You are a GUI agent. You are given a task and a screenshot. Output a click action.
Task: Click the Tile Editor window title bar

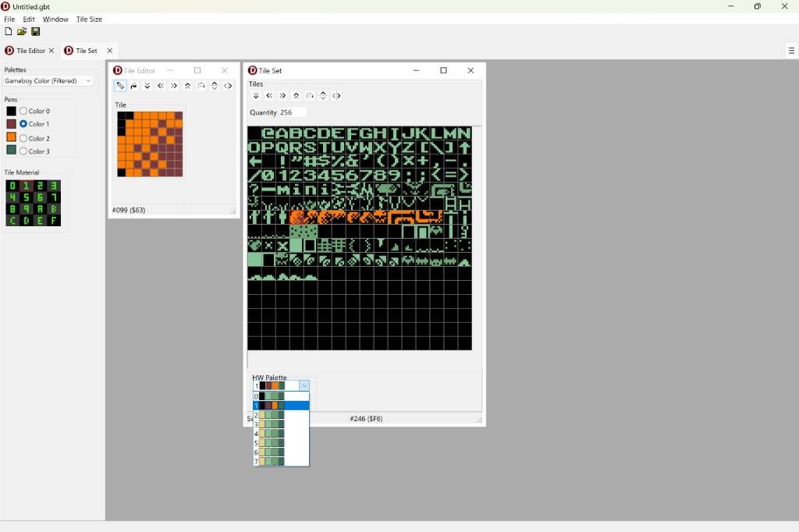[174, 70]
